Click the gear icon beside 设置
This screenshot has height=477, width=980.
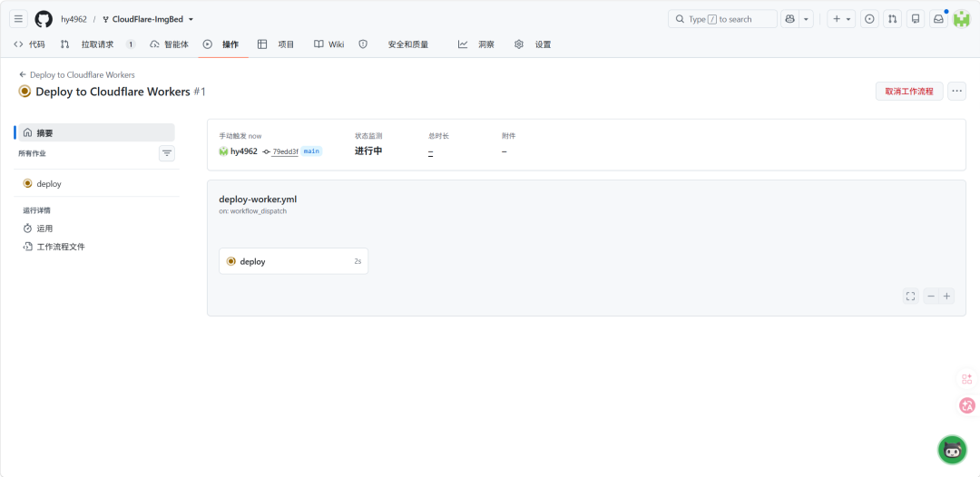[x=519, y=44]
